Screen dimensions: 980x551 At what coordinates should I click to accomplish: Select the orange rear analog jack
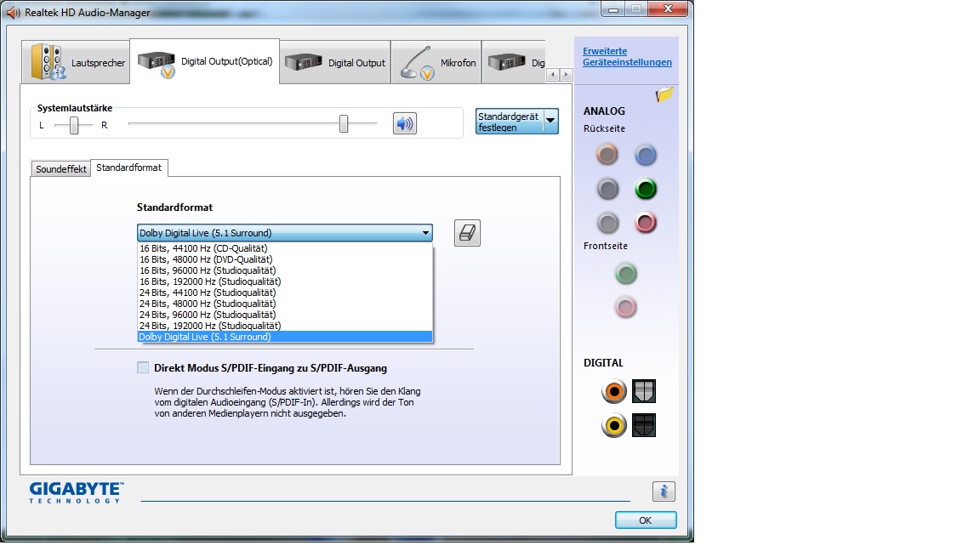(607, 154)
